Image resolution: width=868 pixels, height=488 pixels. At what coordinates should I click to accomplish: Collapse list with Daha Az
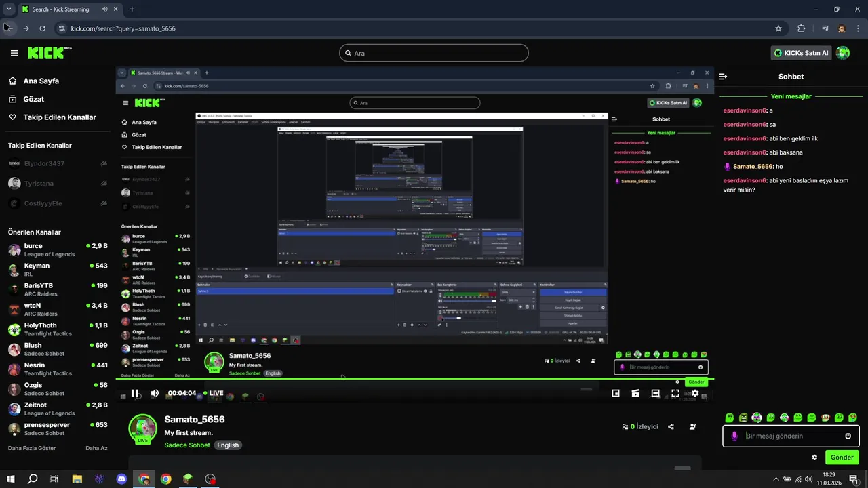96,448
